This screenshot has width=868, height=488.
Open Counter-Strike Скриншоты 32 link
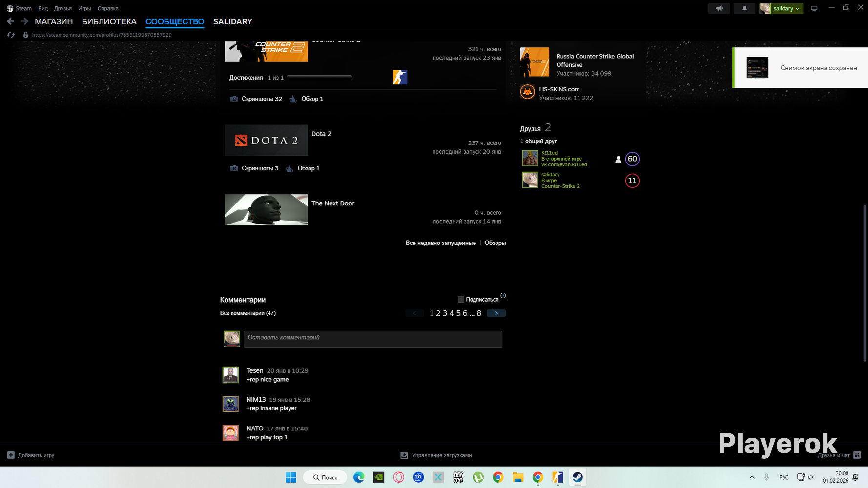[262, 99]
